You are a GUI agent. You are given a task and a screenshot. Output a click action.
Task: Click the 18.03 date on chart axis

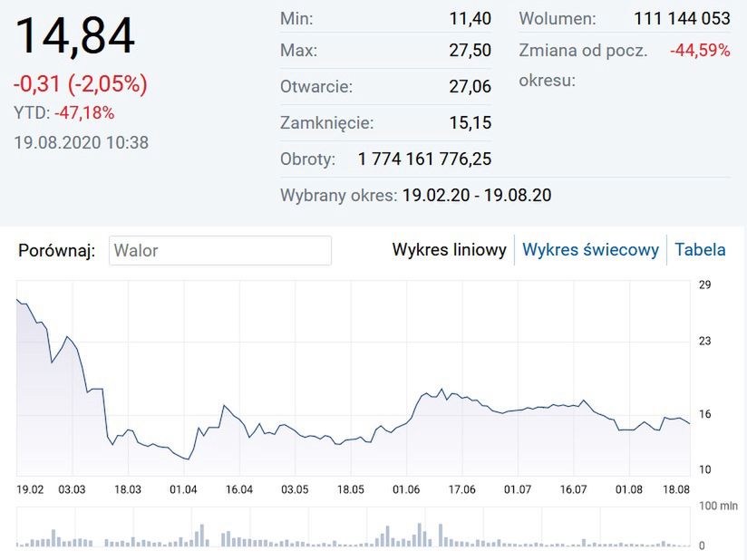[127, 489]
